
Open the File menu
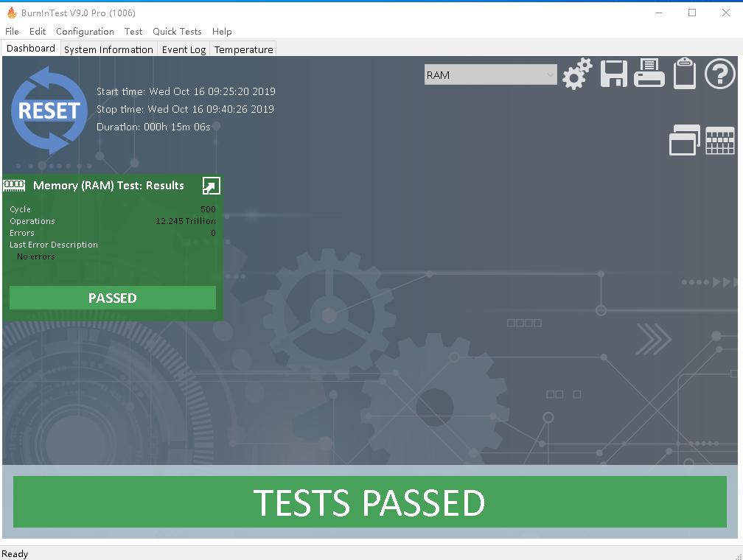click(x=12, y=31)
